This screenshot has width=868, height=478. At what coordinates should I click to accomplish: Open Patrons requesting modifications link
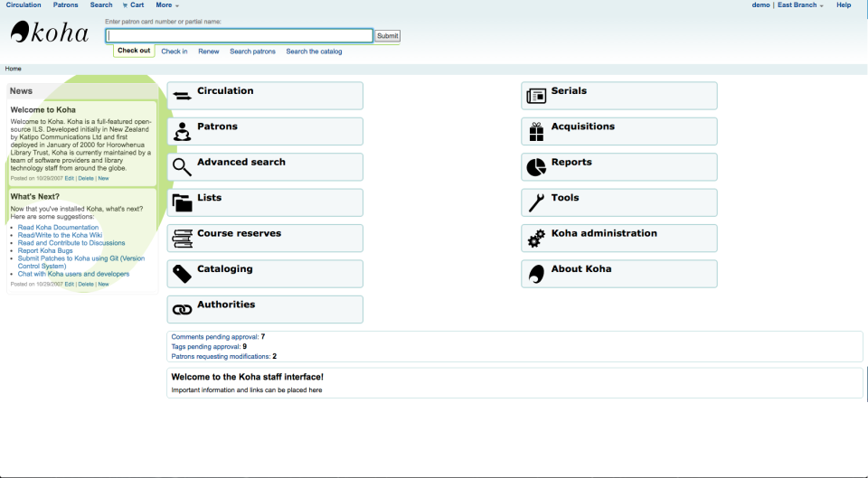(221, 356)
